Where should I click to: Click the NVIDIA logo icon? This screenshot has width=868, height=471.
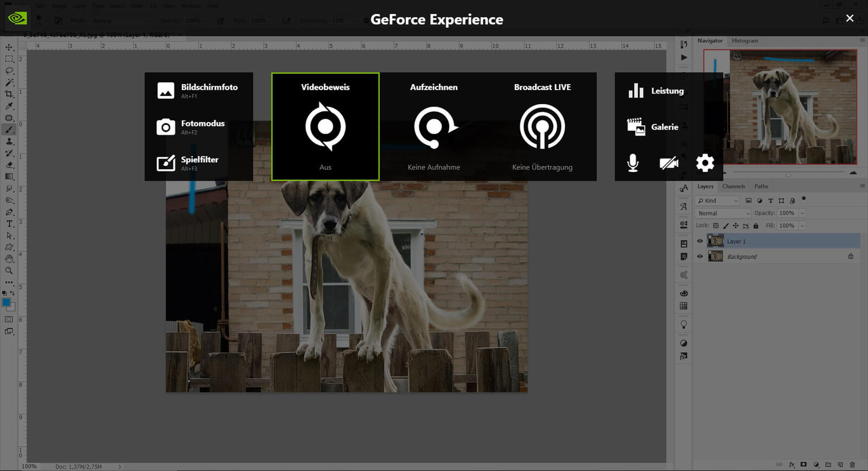click(x=17, y=18)
